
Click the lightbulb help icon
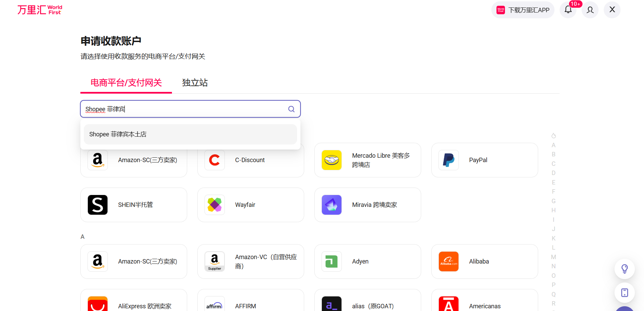click(624, 269)
